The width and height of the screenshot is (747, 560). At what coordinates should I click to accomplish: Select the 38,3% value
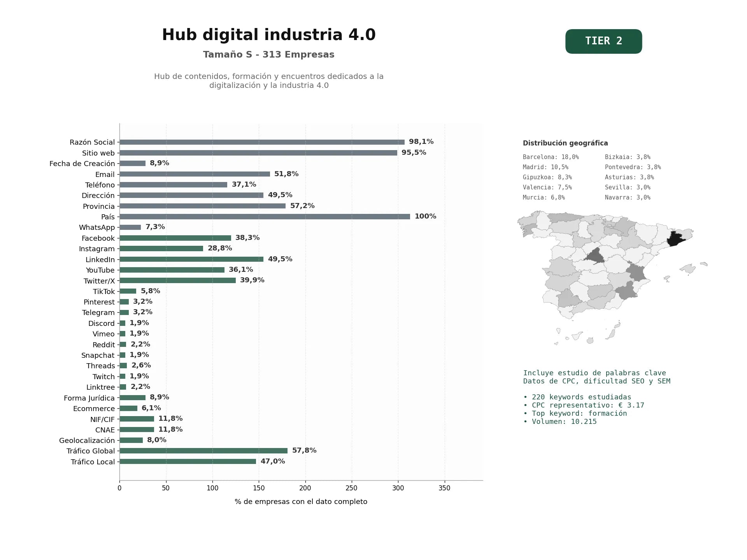(x=247, y=238)
